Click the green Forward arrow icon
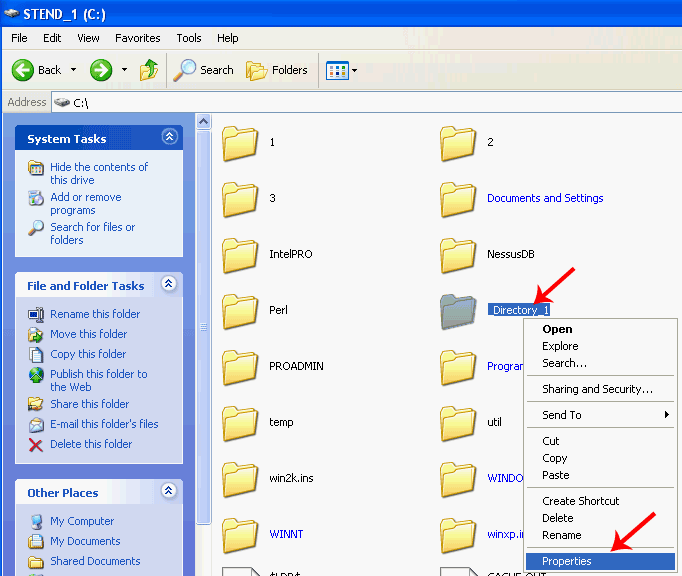 coord(101,70)
